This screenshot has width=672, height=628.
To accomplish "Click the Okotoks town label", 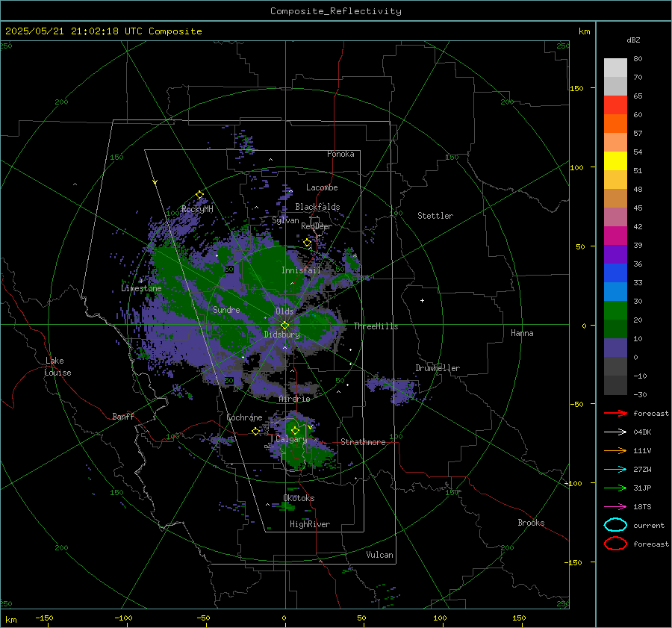I will coord(299,498).
